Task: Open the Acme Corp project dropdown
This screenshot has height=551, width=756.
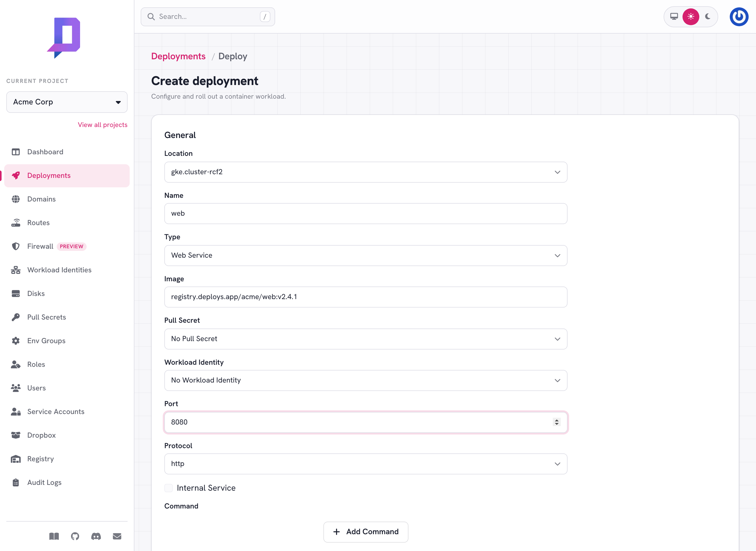Action: coord(67,102)
